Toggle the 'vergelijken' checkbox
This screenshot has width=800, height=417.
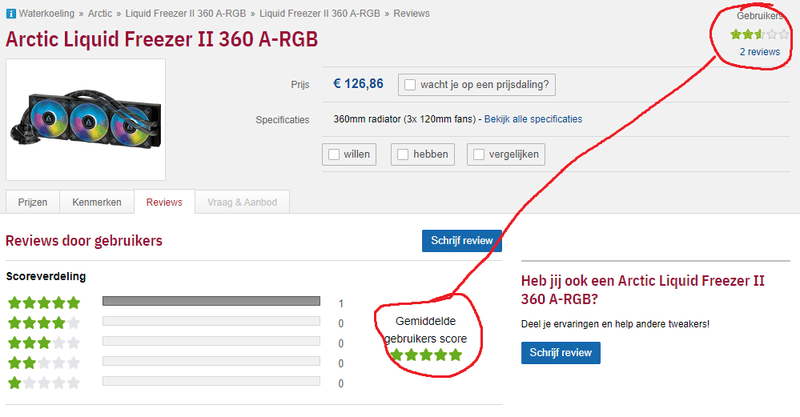479,154
